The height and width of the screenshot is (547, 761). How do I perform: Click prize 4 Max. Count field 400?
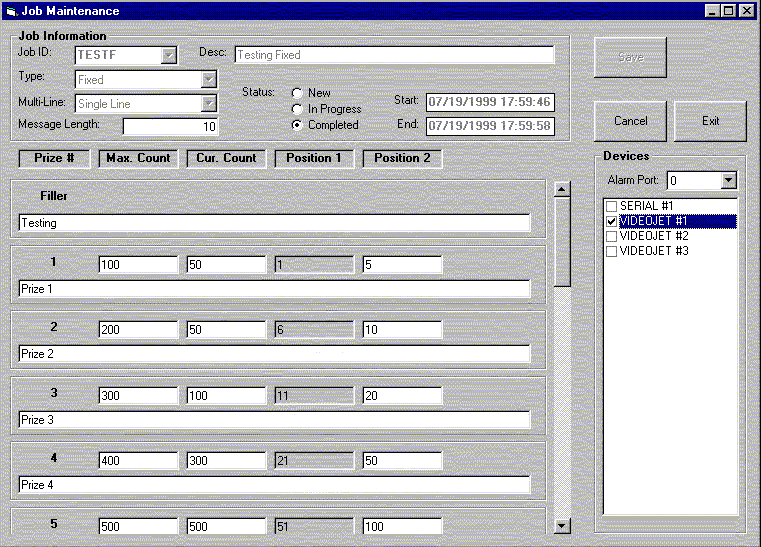click(x=138, y=461)
